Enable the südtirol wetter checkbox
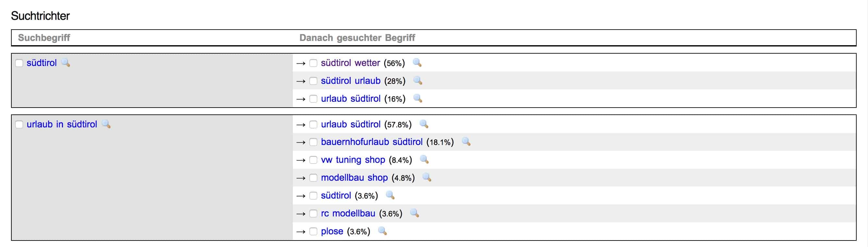The height and width of the screenshot is (247, 868). tap(313, 63)
